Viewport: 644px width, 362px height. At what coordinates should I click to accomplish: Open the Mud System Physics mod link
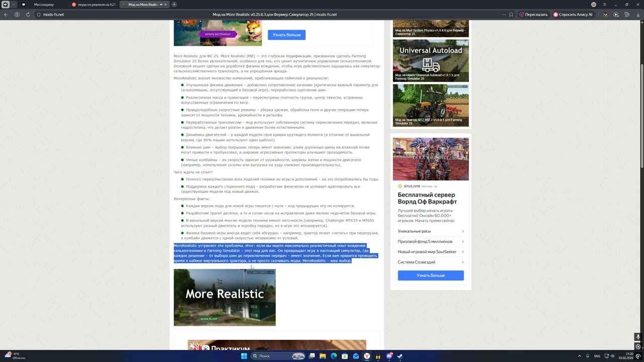click(x=431, y=29)
